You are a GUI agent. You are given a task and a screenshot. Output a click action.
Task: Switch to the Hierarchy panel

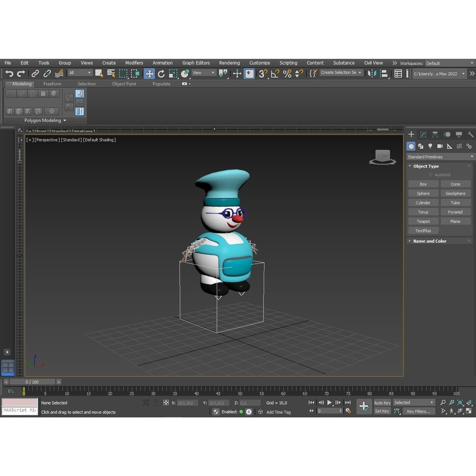point(435,134)
